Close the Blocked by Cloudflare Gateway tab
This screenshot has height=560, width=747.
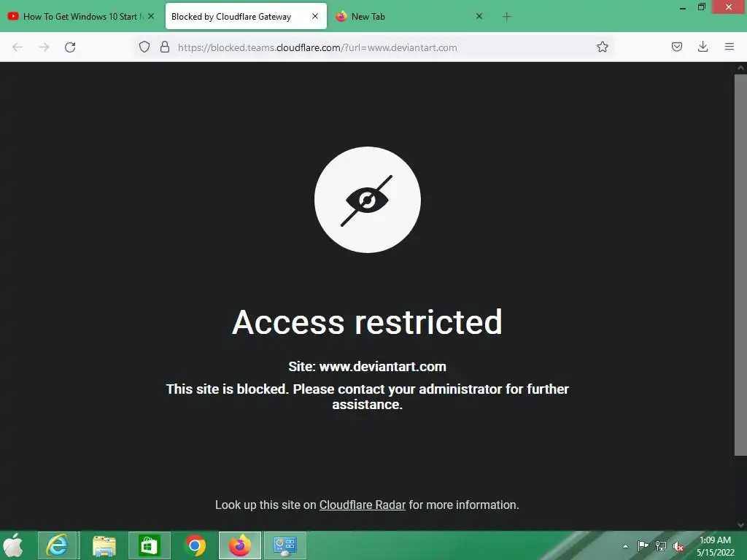point(315,16)
